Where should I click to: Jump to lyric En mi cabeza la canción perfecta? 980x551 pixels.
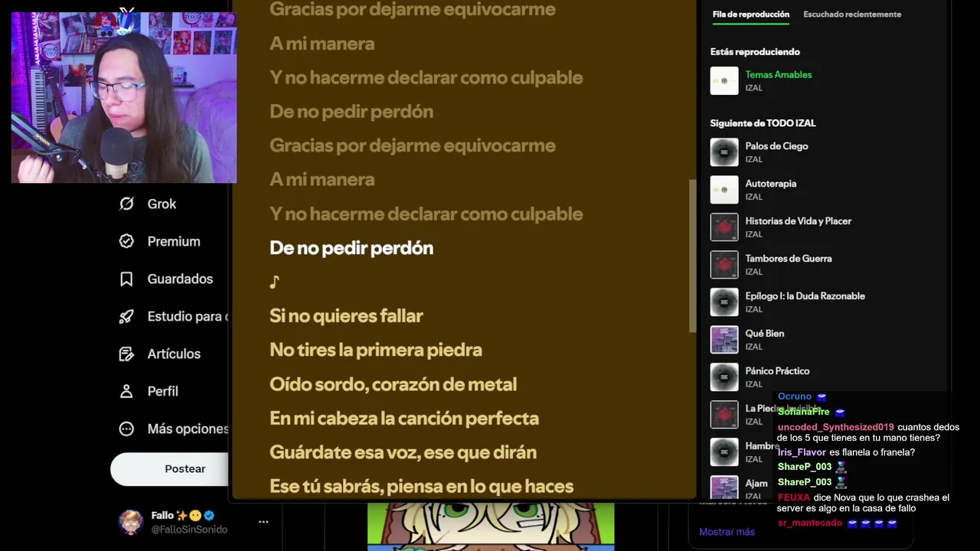click(x=404, y=418)
